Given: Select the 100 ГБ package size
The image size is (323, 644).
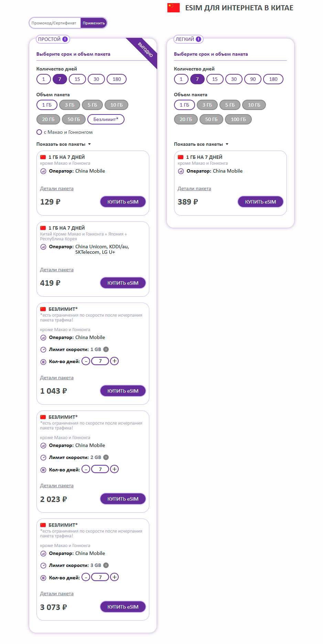Looking at the screenshot, I should pyautogui.click(x=238, y=119).
